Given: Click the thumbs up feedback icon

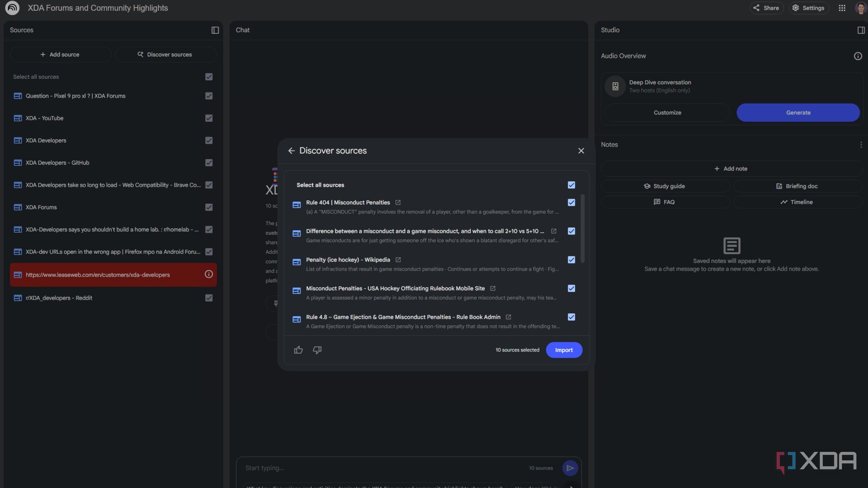Looking at the screenshot, I should pyautogui.click(x=298, y=350).
